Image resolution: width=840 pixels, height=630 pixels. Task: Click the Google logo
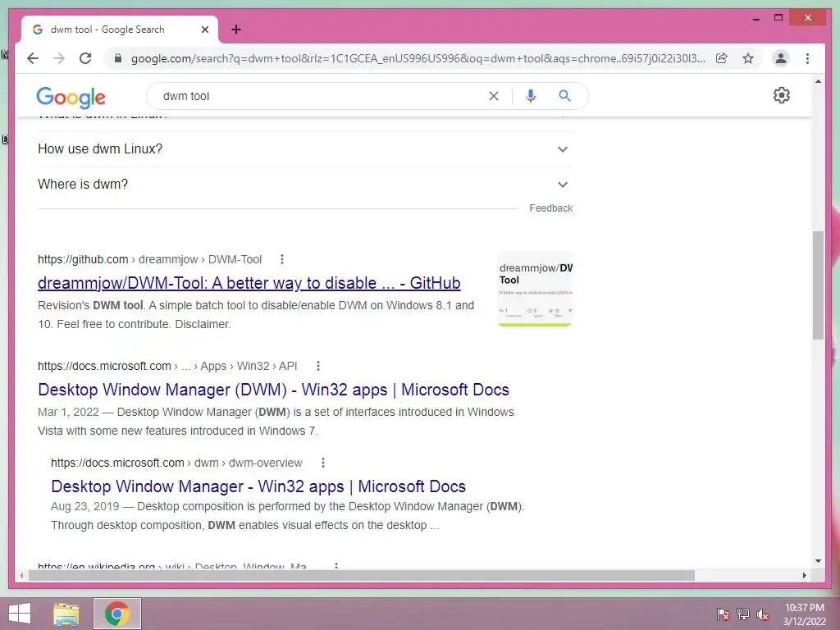tap(71, 97)
